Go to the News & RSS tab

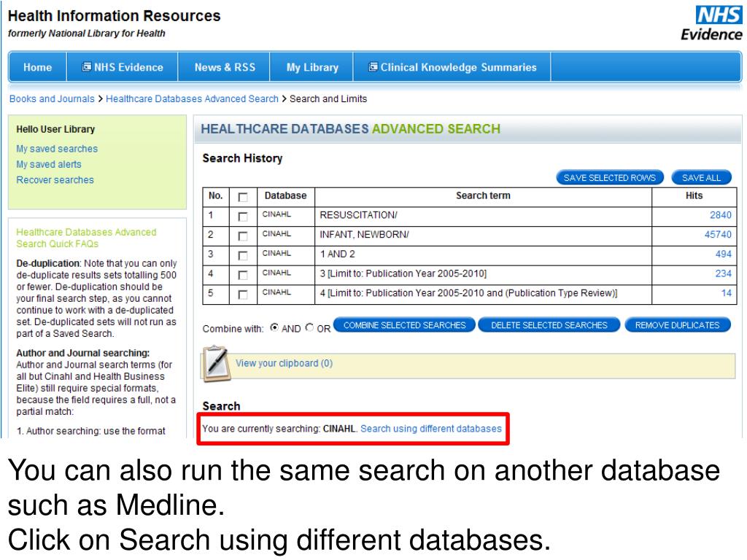coord(225,67)
